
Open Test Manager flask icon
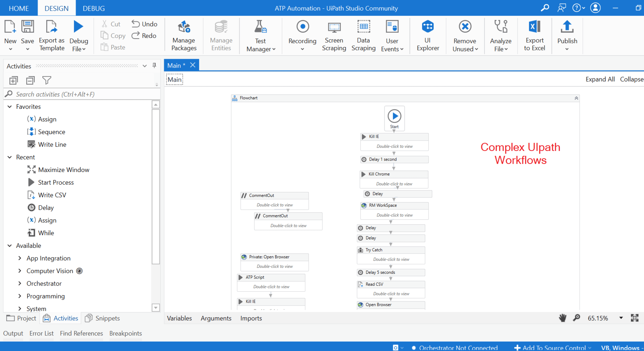click(260, 27)
